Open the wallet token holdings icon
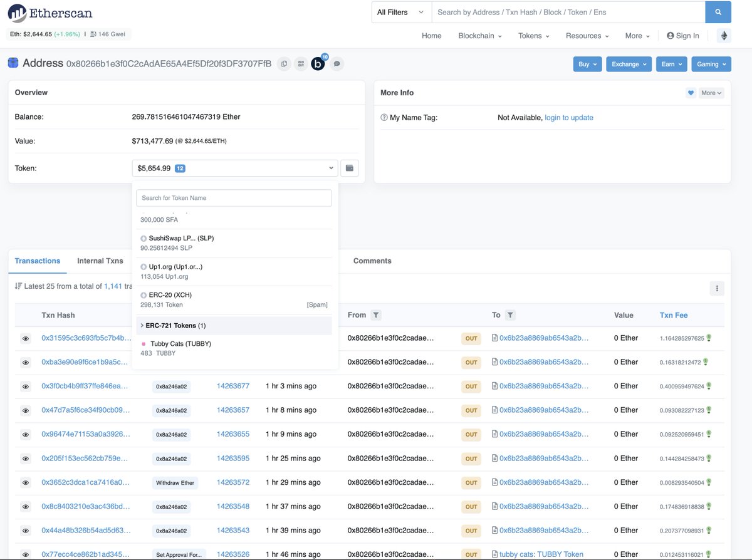Image resolution: width=752 pixels, height=560 pixels. tap(350, 168)
